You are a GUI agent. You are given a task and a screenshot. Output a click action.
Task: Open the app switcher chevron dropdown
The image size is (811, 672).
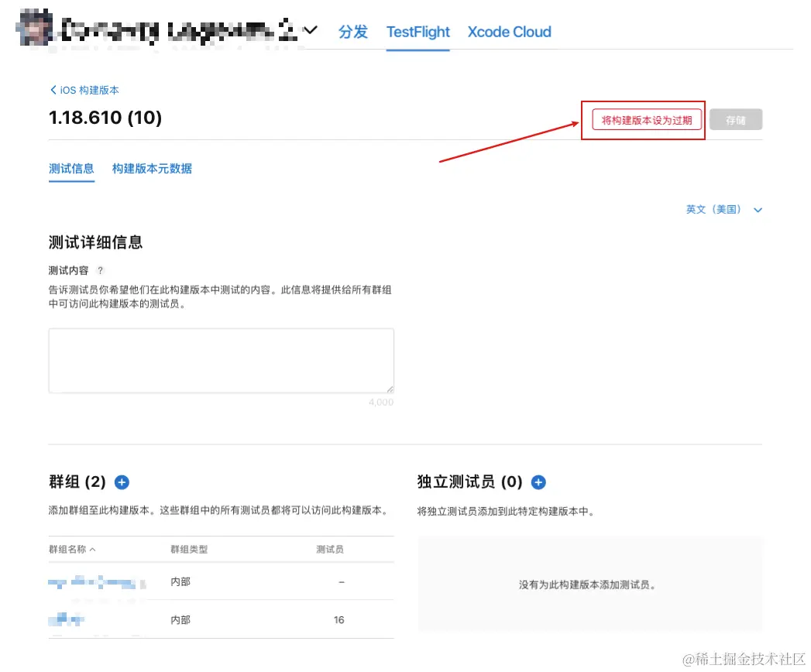[311, 30]
